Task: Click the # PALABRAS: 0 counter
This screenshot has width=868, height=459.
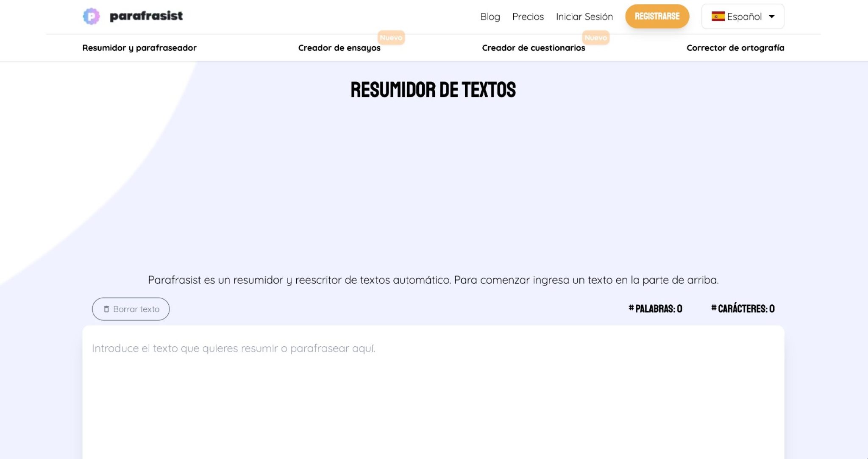Action: pos(655,309)
